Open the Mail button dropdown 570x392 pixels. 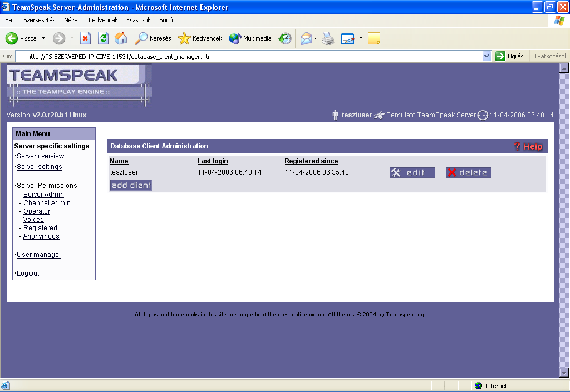point(316,38)
